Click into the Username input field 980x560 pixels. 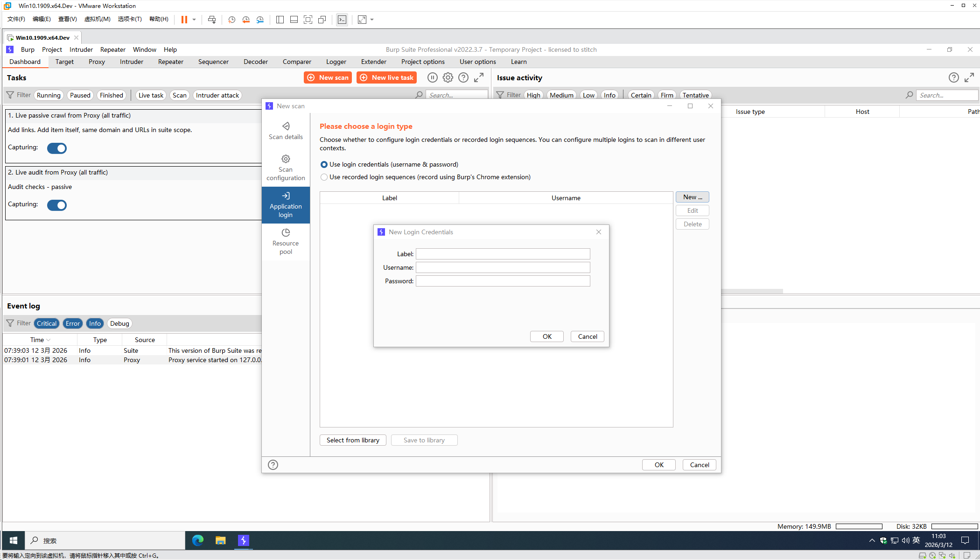(x=503, y=267)
